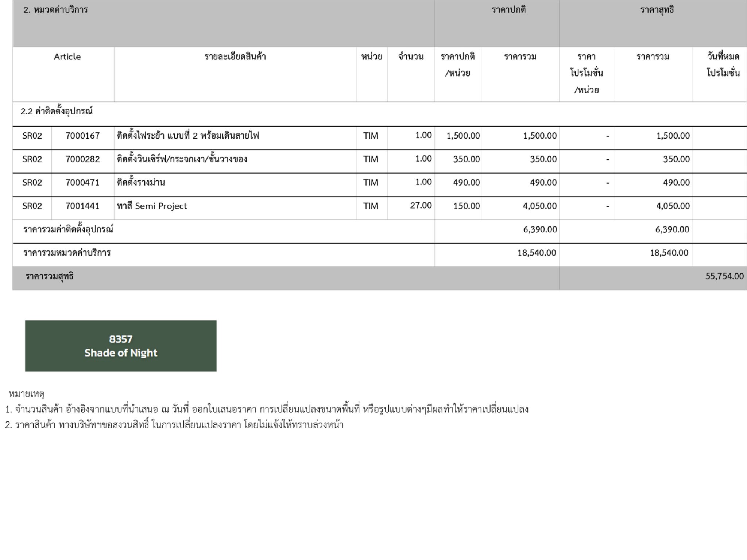This screenshot has height=560, width=747.
Task: Click the section title '2.2 ค่าติดตั้งอุปกรณ์'
Action: tap(57, 112)
